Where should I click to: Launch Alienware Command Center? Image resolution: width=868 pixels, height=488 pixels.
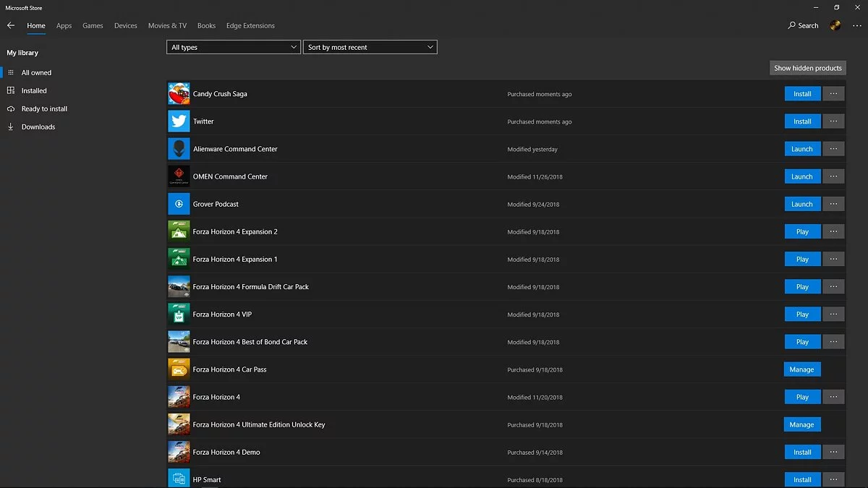tap(802, 149)
